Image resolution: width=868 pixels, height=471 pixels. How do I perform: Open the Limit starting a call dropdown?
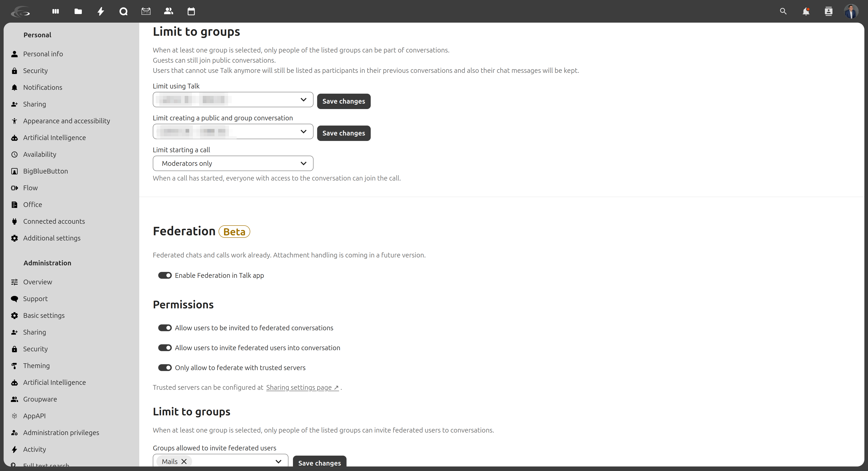pos(233,164)
